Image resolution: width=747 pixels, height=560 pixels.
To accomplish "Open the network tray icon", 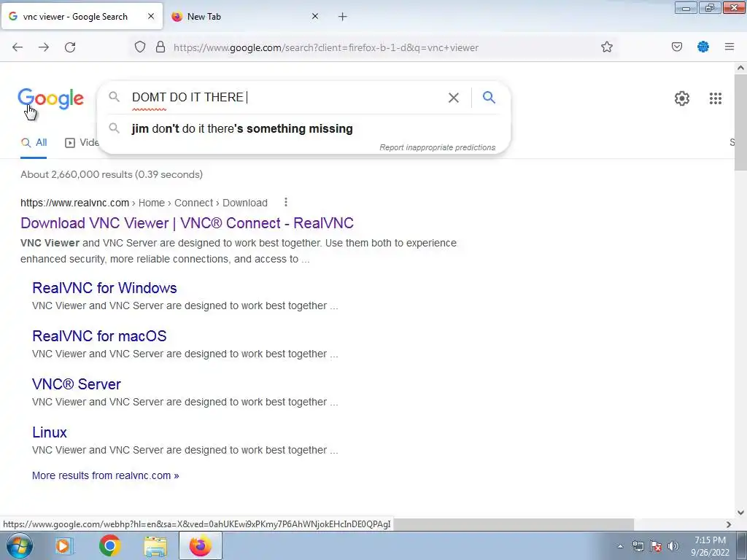I will (x=638, y=546).
